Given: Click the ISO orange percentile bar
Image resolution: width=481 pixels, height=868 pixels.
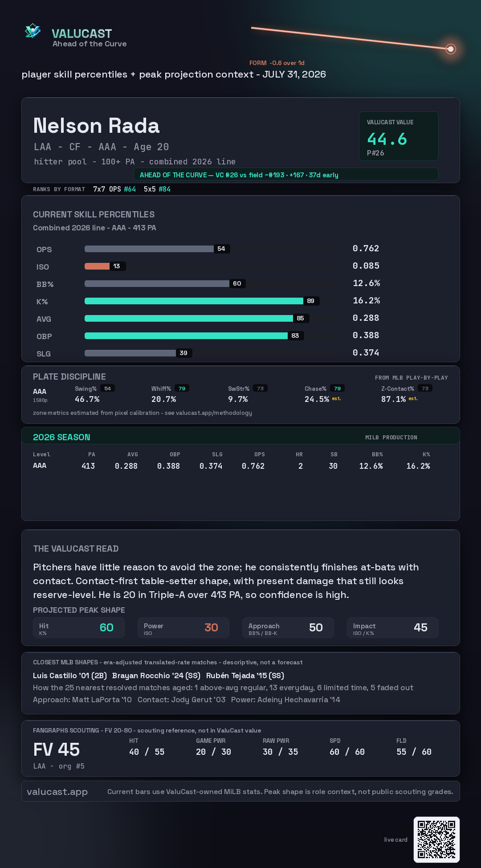Looking at the screenshot, I should (x=97, y=266).
